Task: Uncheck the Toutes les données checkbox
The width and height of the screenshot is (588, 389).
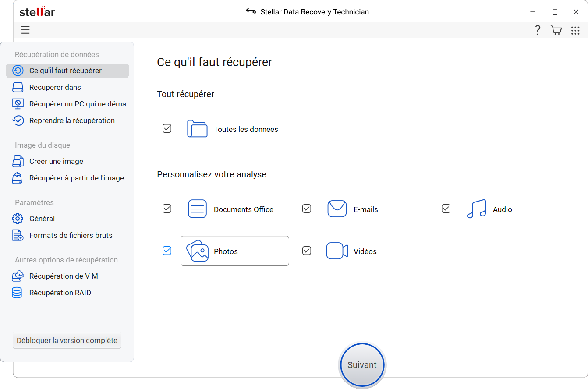Action: pos(167,128)
